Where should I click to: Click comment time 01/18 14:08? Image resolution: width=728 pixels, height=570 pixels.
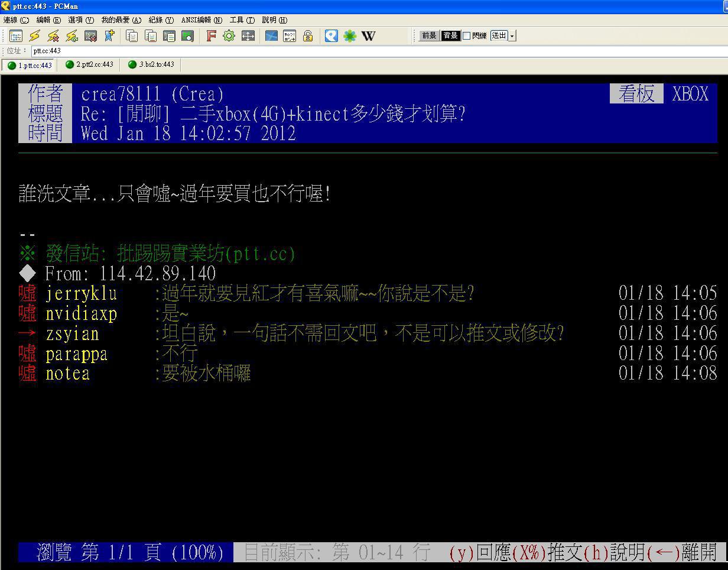(668, 373)
